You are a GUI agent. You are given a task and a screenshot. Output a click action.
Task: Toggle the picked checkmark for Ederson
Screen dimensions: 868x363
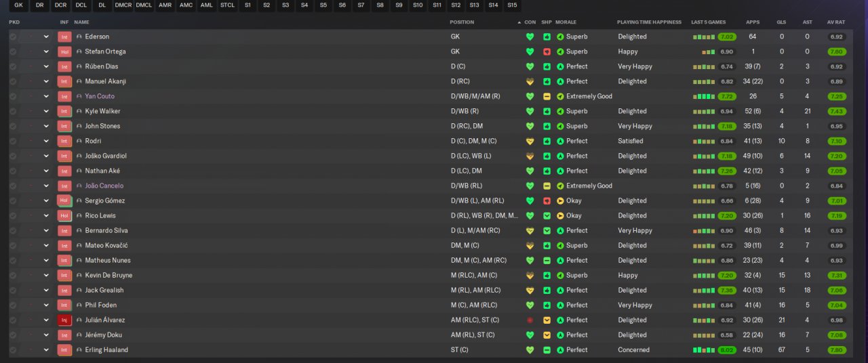pos(13,37)
